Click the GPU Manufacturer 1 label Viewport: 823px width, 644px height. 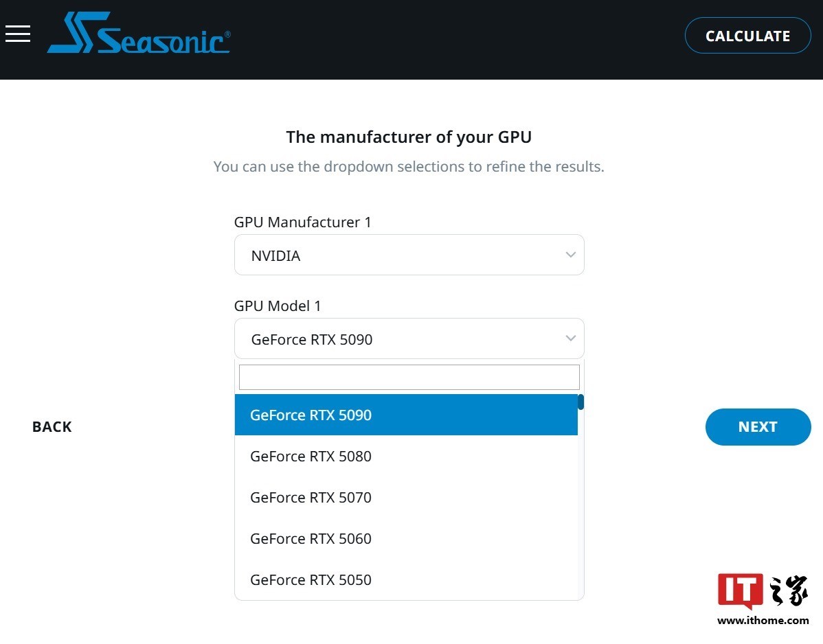point(302,222)
